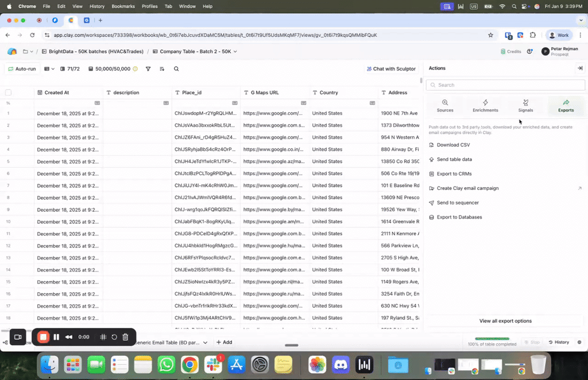Click the sort icon in table toolbar

(162, 69)
